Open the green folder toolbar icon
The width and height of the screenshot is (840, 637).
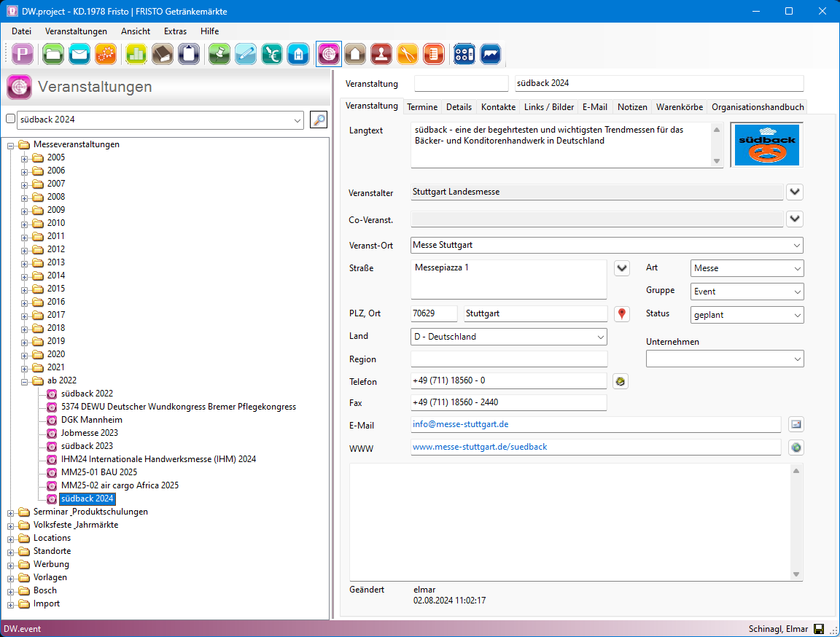[x=53, y=54]
